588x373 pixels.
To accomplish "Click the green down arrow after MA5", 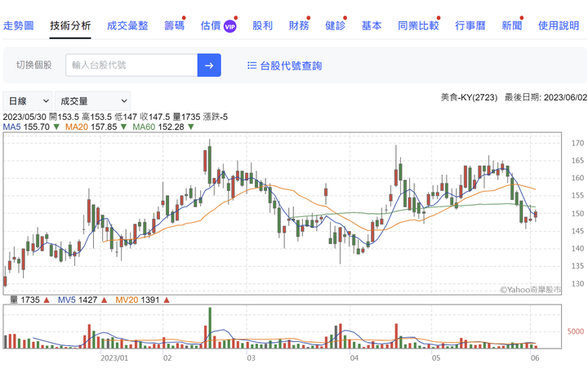I will (56, 127).
